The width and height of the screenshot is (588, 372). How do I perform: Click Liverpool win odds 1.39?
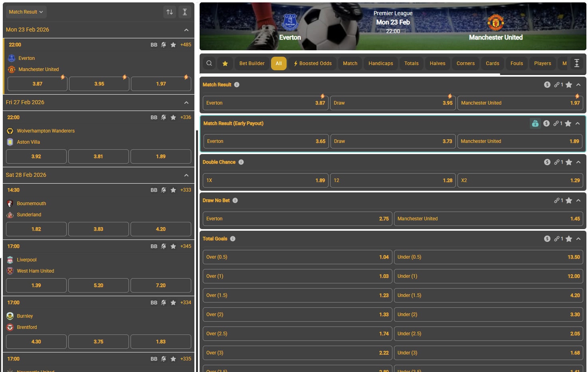[x=36, y=285]
